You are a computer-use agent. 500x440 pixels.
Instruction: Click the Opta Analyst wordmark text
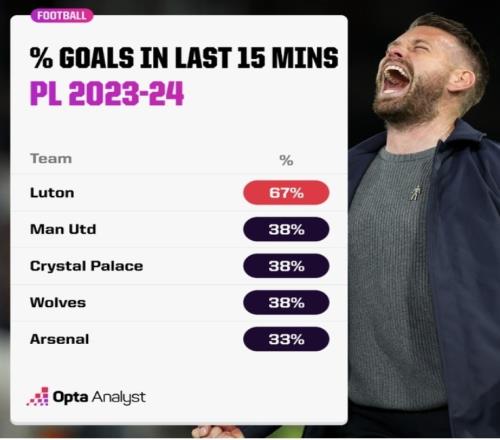point(99,397)
